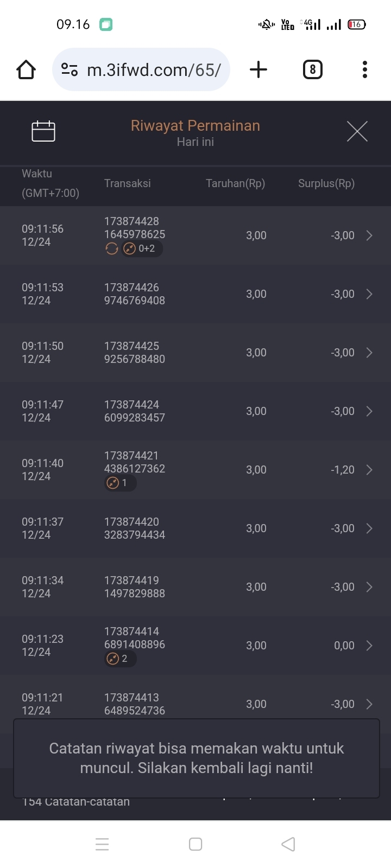This screenshot has width=391, height=868.
Task: Expand details for the 09:11:40 transaction
Action: click(369, 470)
